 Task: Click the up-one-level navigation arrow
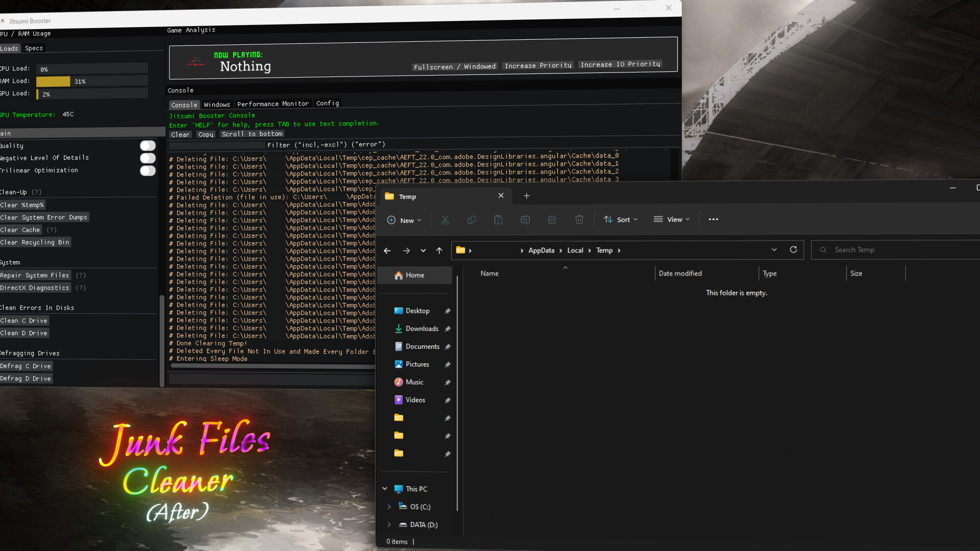(439, 251)
